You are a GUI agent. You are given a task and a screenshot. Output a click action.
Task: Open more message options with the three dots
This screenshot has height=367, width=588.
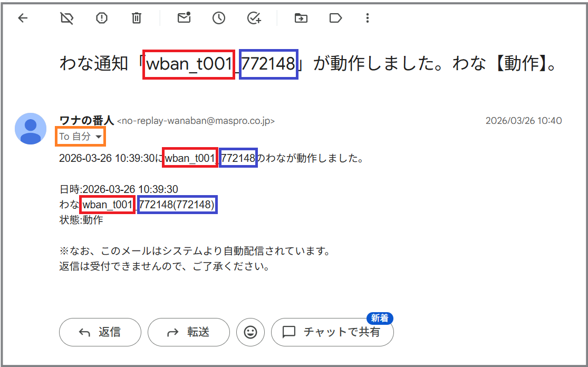[x=367, y=18]
